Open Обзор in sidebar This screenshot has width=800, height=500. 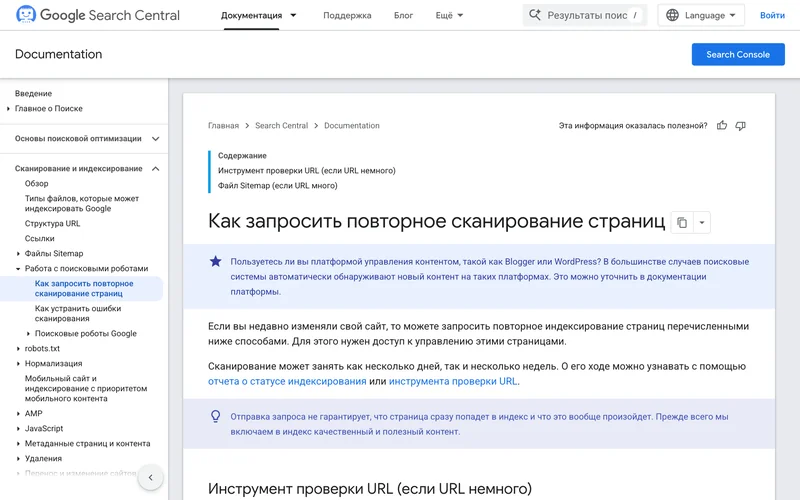(37, 184)
